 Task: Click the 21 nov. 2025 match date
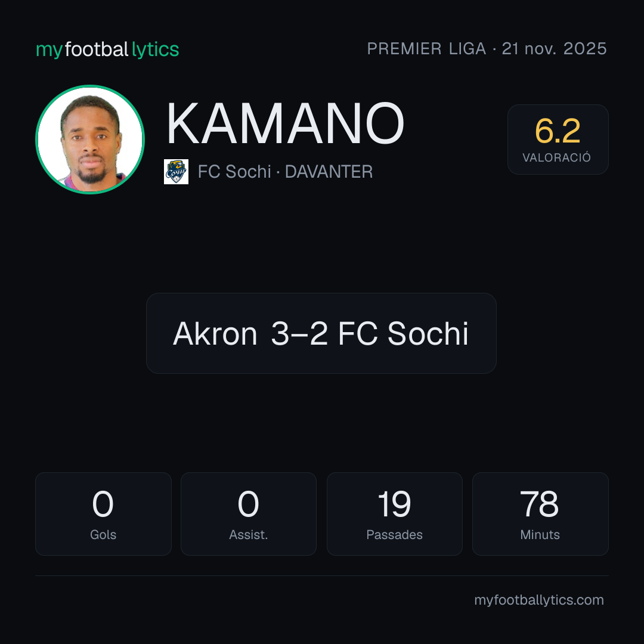point(554,48)
